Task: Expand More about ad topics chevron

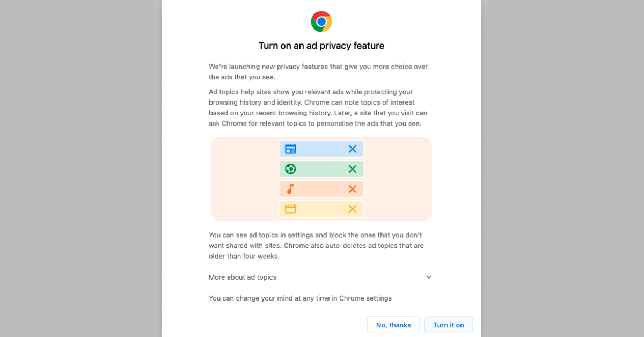Action: click(x=429, y=277)
